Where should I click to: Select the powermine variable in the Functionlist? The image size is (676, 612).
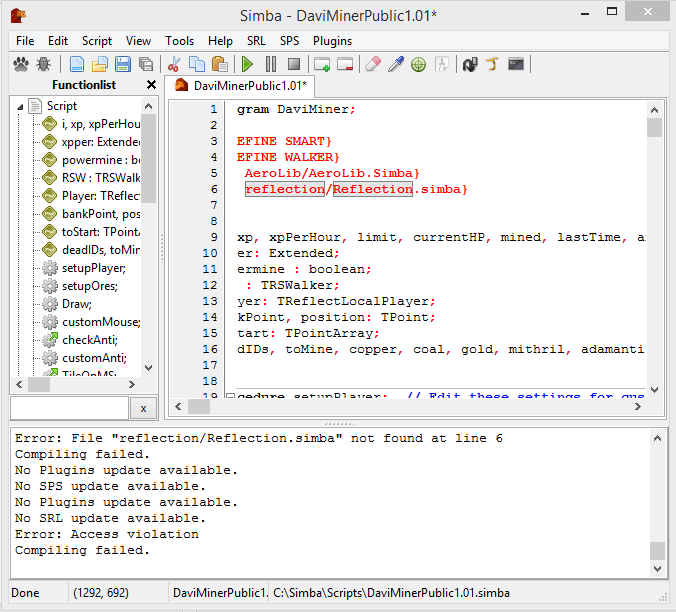[101, 160]
